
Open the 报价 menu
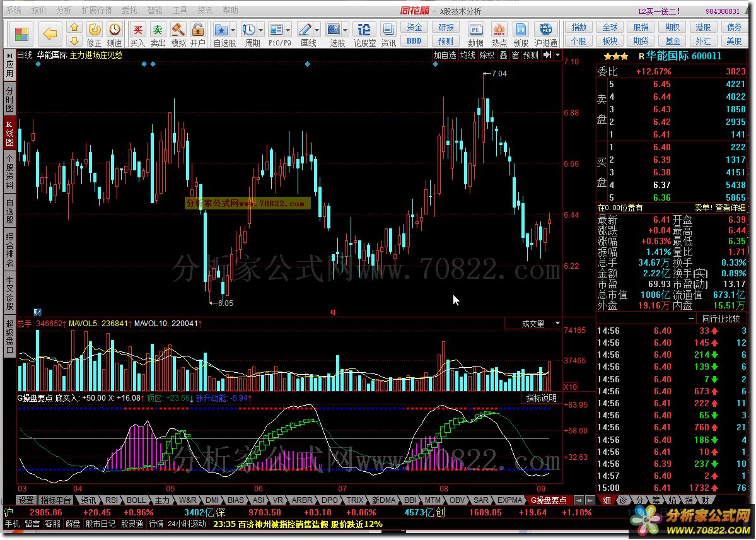(38, 10)
